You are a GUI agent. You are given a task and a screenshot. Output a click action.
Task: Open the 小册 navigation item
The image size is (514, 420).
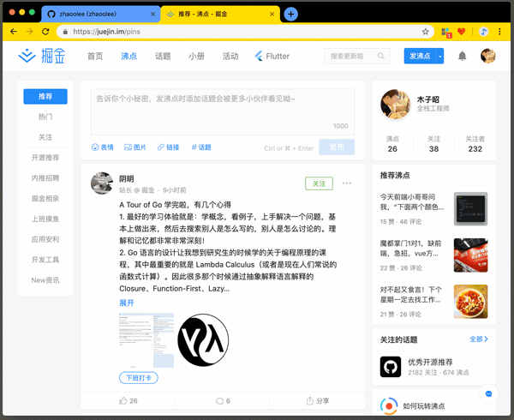click(196, 56)
